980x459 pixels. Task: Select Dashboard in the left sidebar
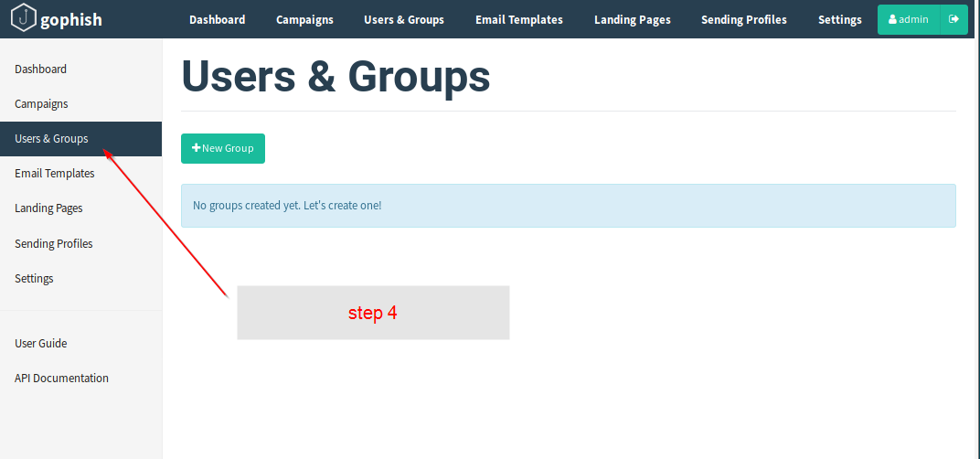(41, 69)
